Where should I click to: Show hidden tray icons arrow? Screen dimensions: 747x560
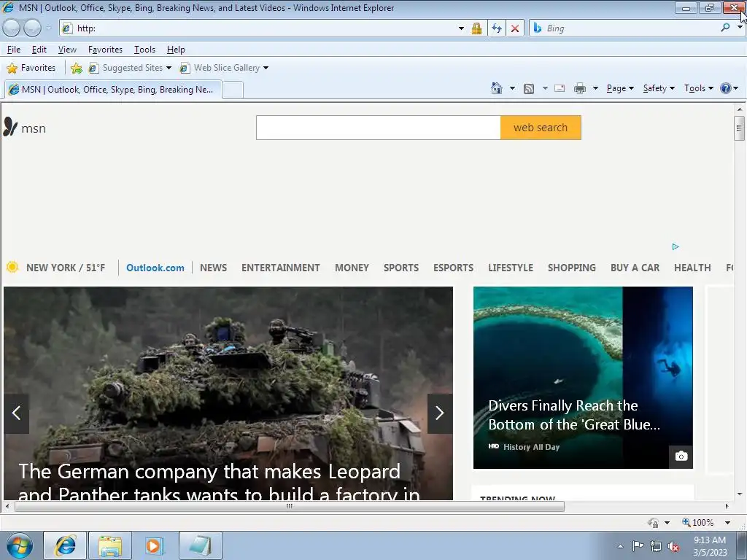620,546
